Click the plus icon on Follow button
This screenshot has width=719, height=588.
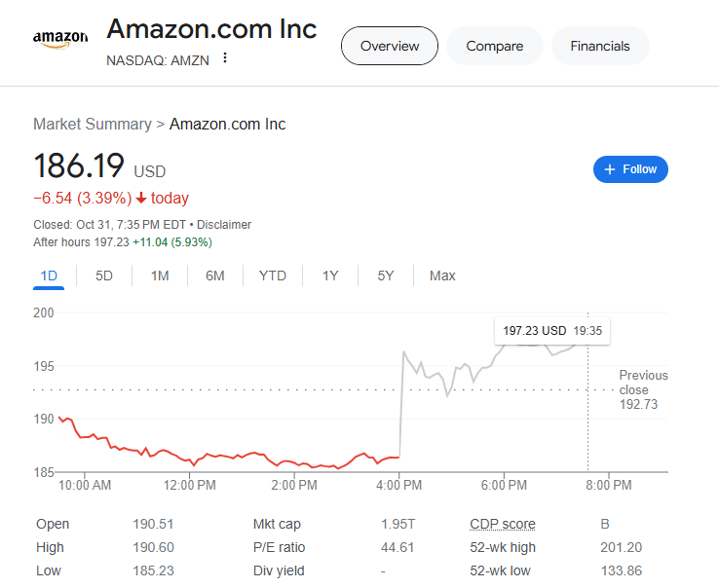coord(610,169)
